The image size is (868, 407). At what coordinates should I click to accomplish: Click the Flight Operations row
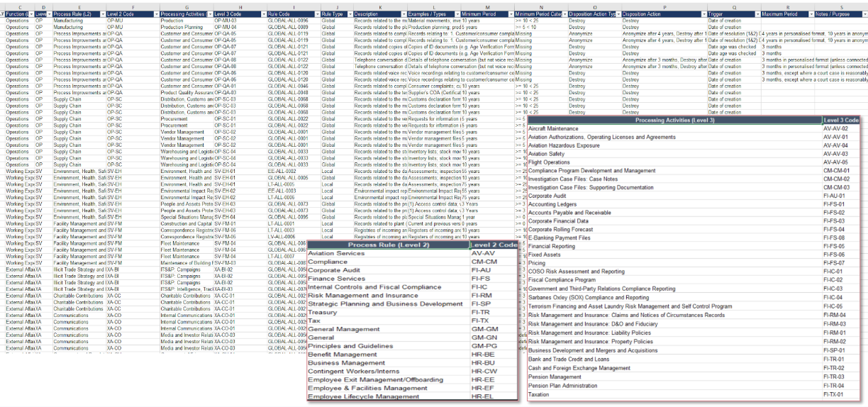[x=674, y=162]
